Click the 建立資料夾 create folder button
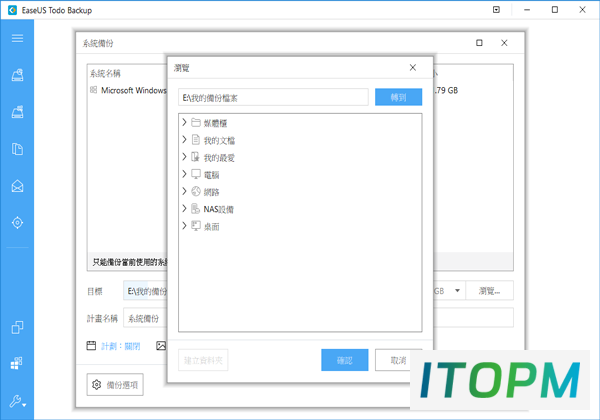The image size is (600, 420). point(203,360)
